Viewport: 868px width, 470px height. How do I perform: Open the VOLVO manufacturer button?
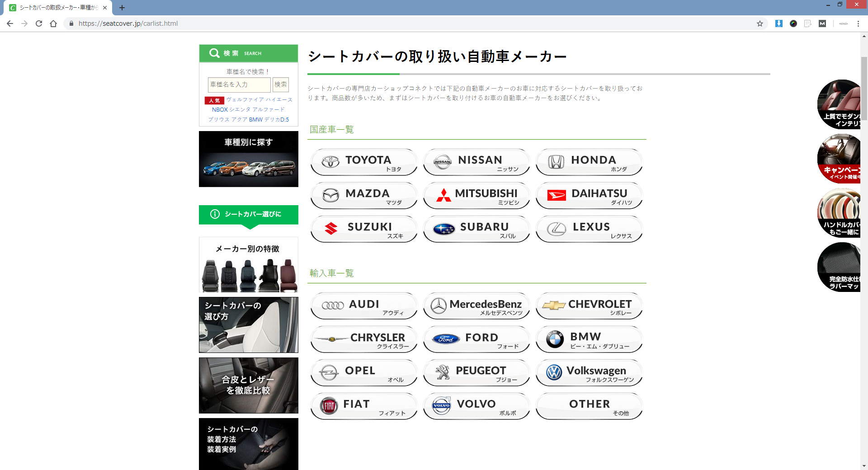click(476, 406)
